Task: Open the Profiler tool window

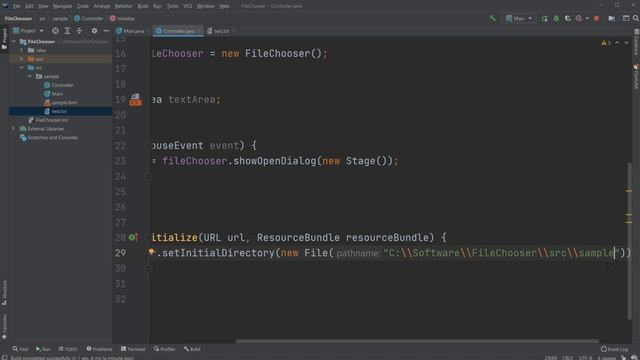Action: click(x=164, y=349)
